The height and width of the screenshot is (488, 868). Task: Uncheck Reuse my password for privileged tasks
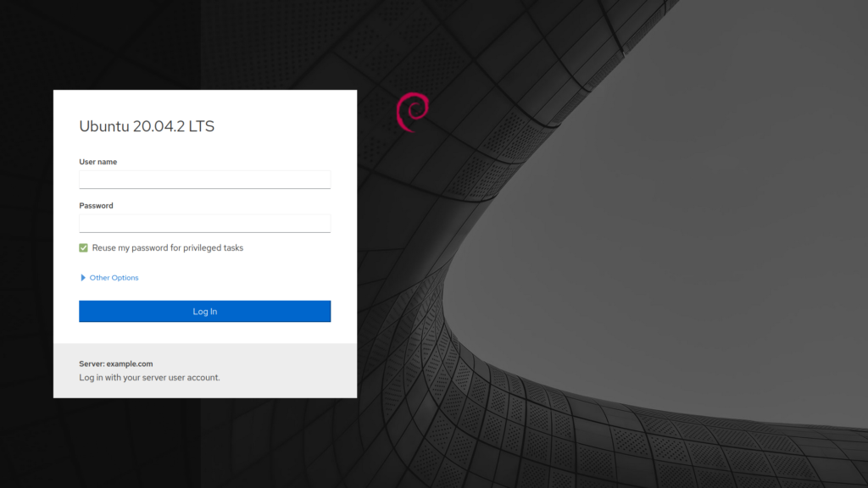coord(84,248)
